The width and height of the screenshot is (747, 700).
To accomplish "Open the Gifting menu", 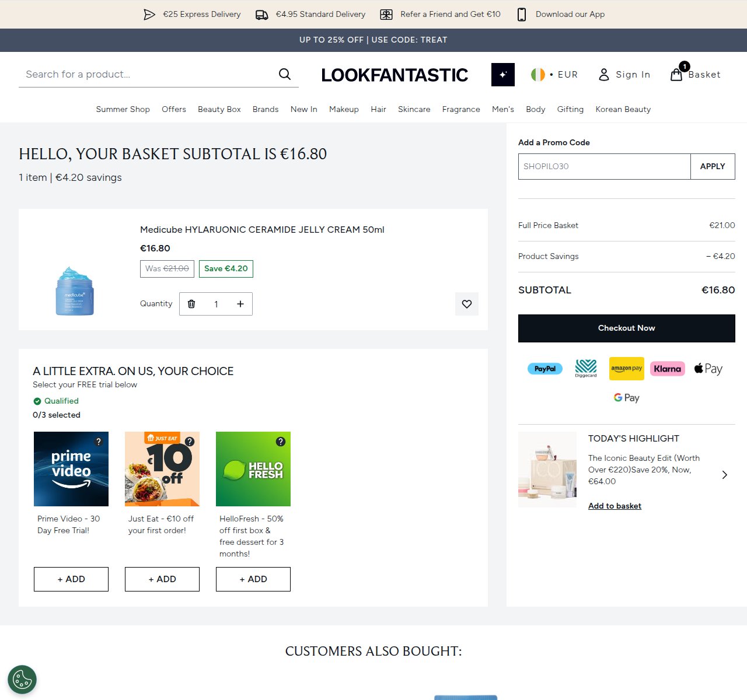I will (x=570, y=109).
